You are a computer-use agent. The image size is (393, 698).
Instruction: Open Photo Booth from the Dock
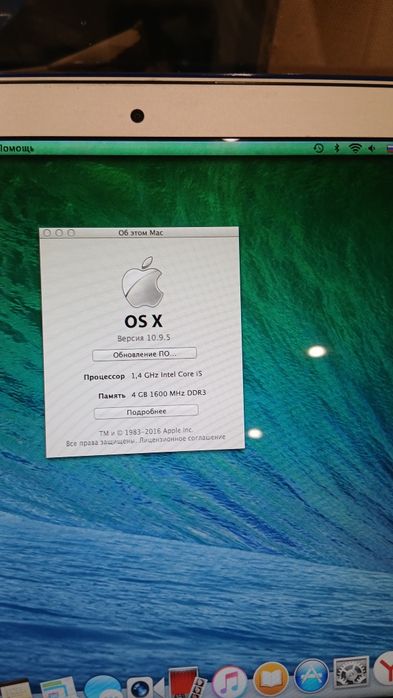point(187,683)
